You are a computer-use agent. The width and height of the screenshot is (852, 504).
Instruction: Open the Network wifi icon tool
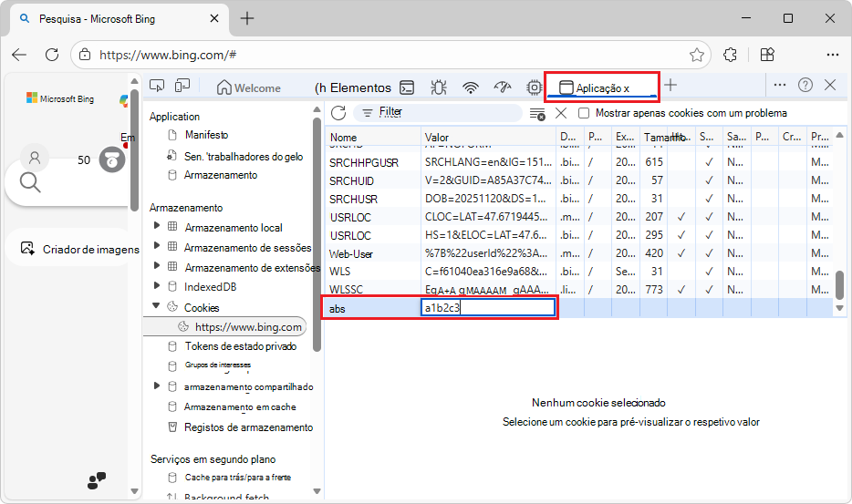tap(471, 87)
